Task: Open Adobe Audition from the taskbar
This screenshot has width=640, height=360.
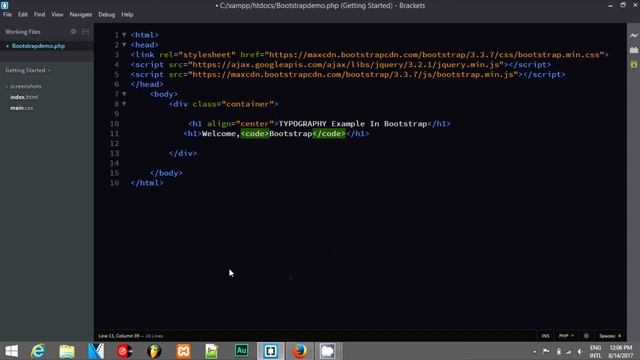Action: (x=241, y=351)
